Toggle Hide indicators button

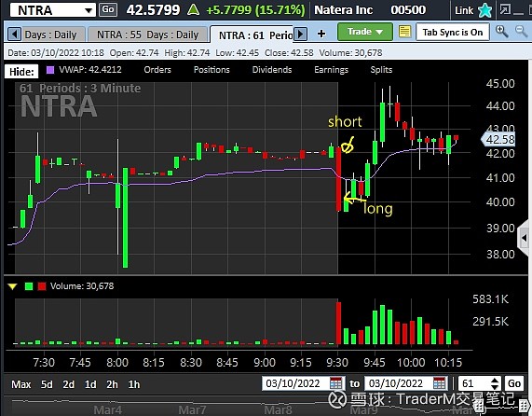coord(21,72)
